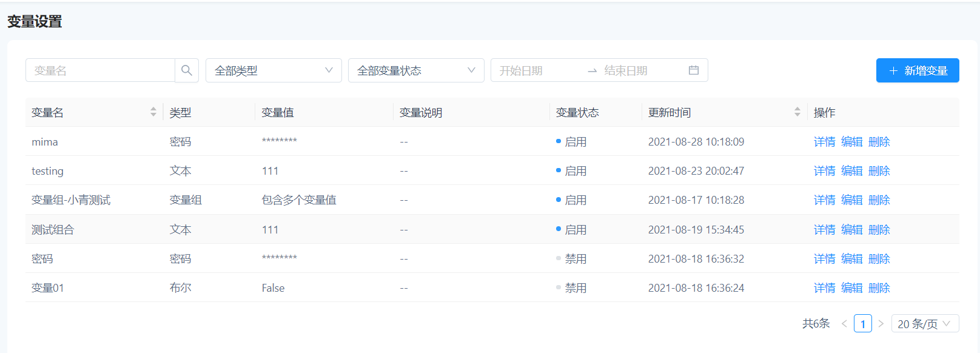Image resolution: width=980 pixels, height=353 pixels.
Task: Click the 新增变量 button
Action: click(918, 70)
